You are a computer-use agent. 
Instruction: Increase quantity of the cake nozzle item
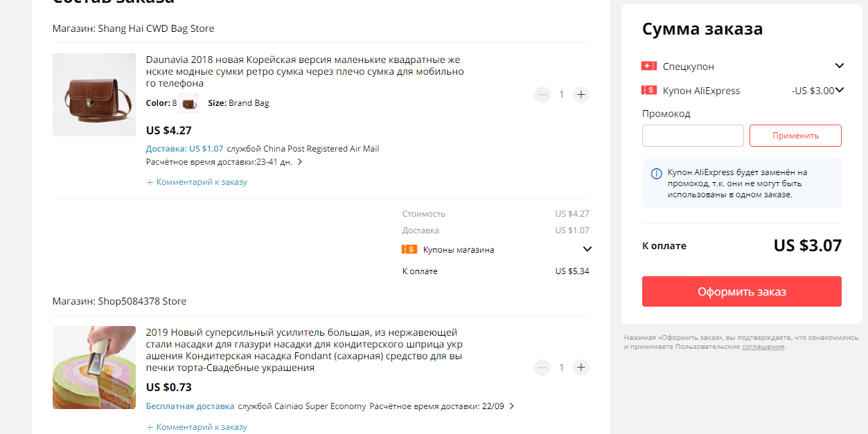(581, 368)
